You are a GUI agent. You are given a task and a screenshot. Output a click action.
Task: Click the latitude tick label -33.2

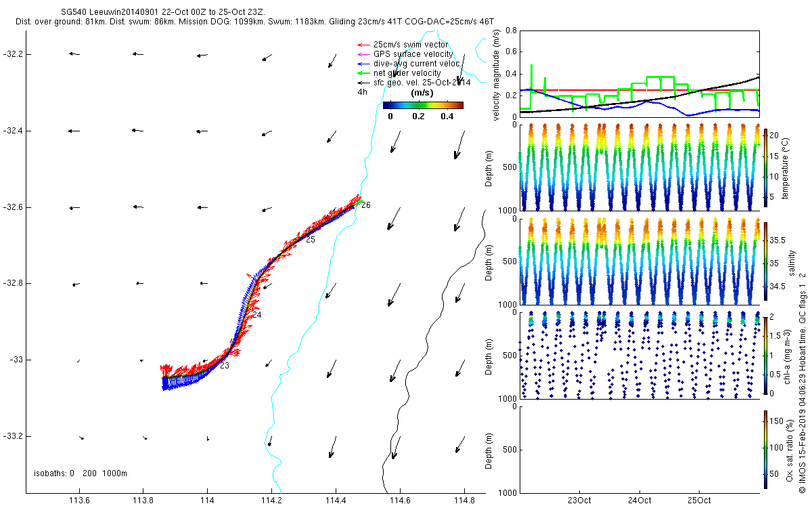click(x=14, y=436)
